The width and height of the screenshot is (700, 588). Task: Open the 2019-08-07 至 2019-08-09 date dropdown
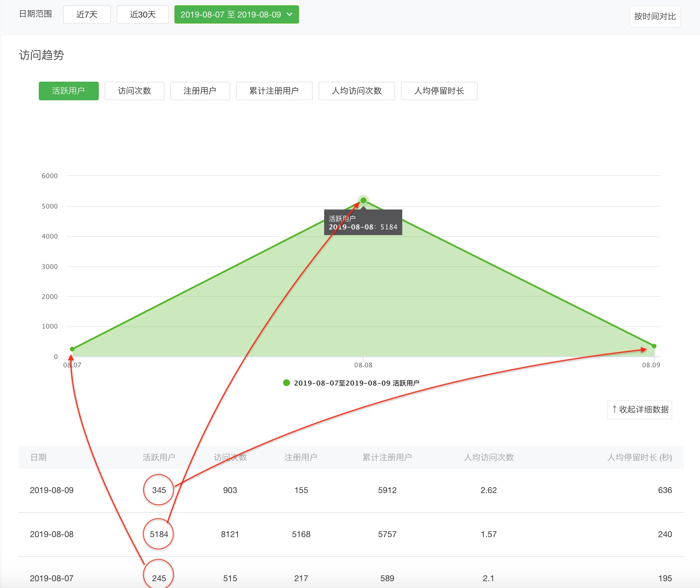click(x=236, y=14)
